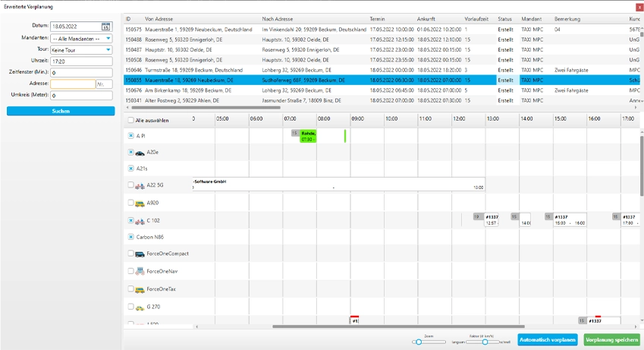Click the Zeitfenster (Min.) input field
This screenshot has height=350, width=644.
(x=81, y=72)
